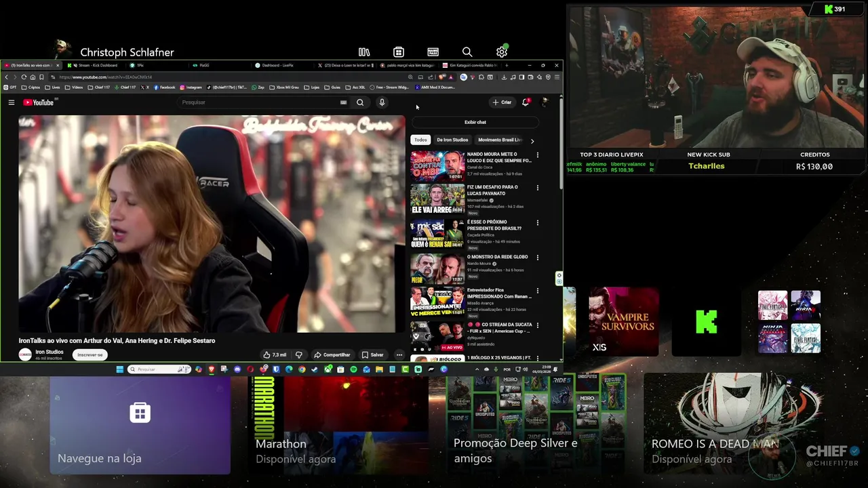868x488 pixels.
Task: Click the Salvar save button
Action: tap(372, 354)
